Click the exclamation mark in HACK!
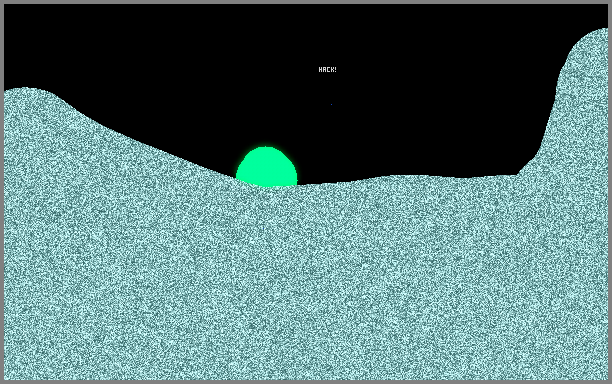The height and width of the screenshot is (384, 612). [x=335, y=69]
